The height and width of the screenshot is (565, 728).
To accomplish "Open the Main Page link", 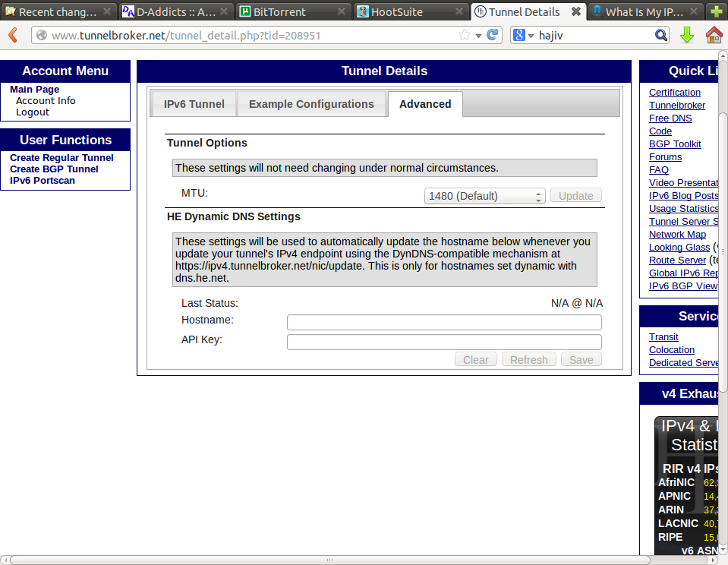I will [35, 89].
